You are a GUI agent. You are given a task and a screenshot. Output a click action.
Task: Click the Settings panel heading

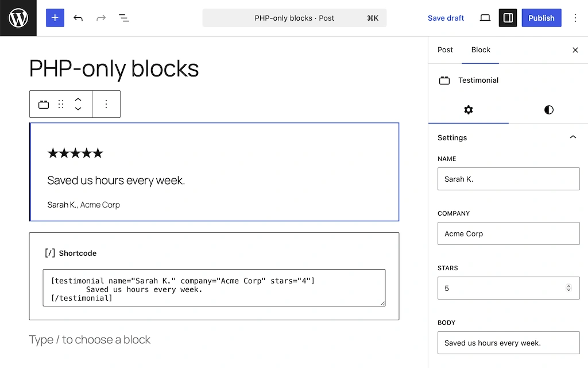pyautogui.click(x=452, y=137)
